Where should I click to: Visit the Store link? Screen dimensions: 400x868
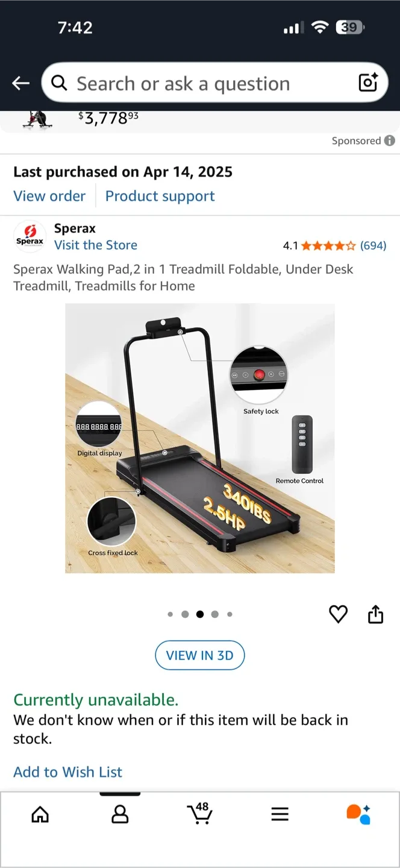click(96, 245)
